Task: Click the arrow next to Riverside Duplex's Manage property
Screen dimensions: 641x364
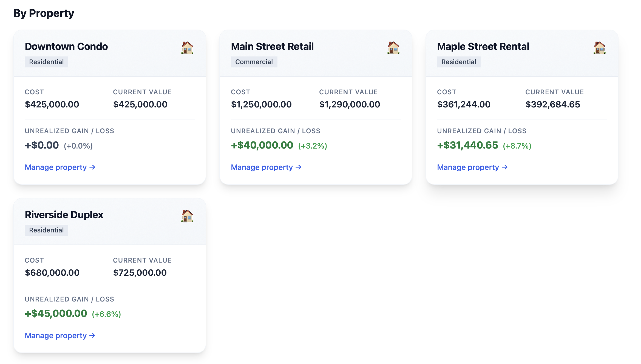Action: [x=93, y=335]
